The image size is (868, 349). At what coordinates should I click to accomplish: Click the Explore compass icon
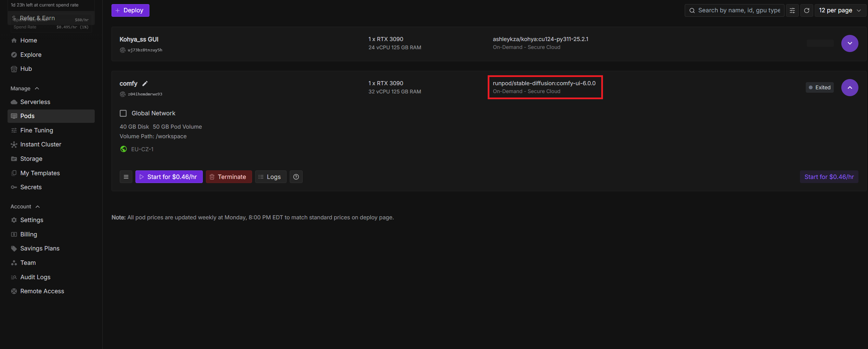[14, 55]
